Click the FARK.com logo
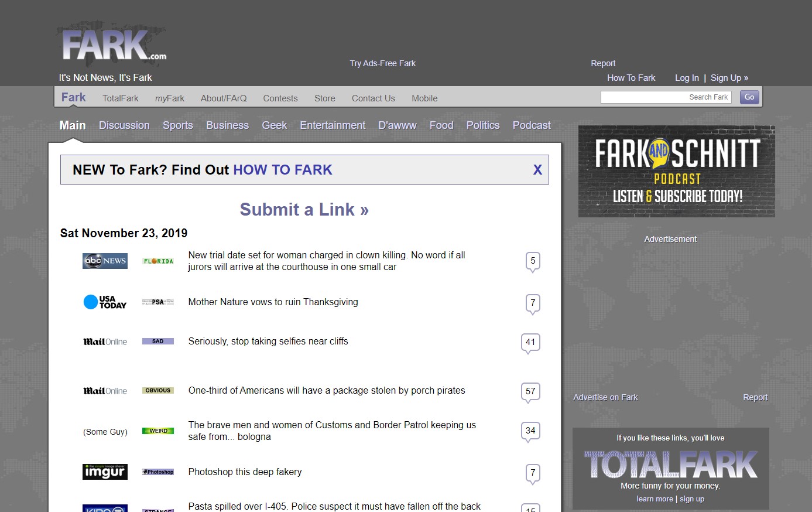Screen dimensions: 812x512 coord(112,45)
